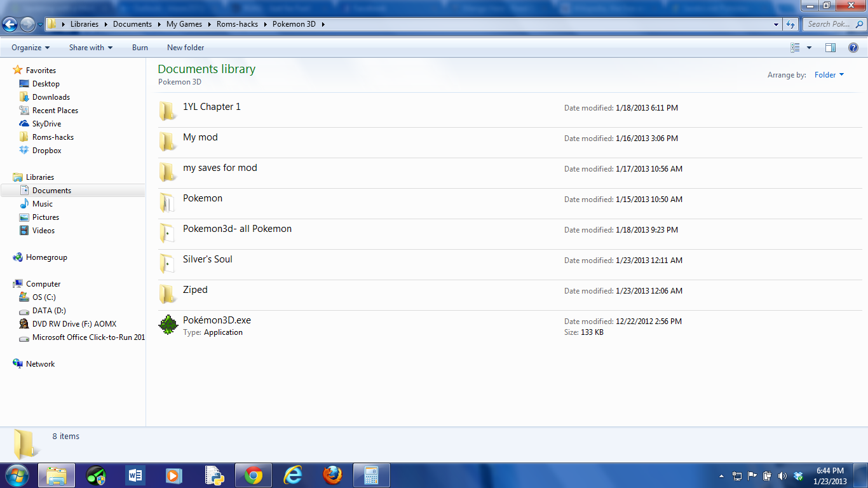Viewport: 868px width, 488px height.
Task: Open the change view options arrow
Action: [x=809, y=48]
